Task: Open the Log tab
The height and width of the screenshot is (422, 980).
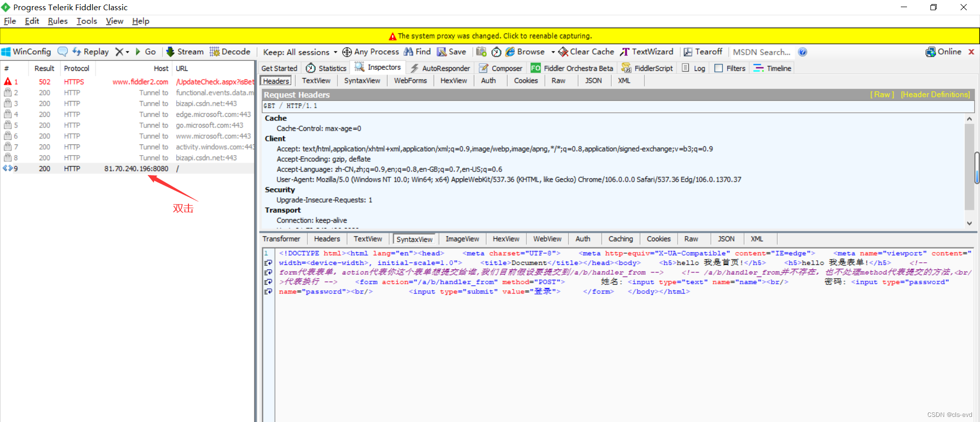Action: click(694, 68)
